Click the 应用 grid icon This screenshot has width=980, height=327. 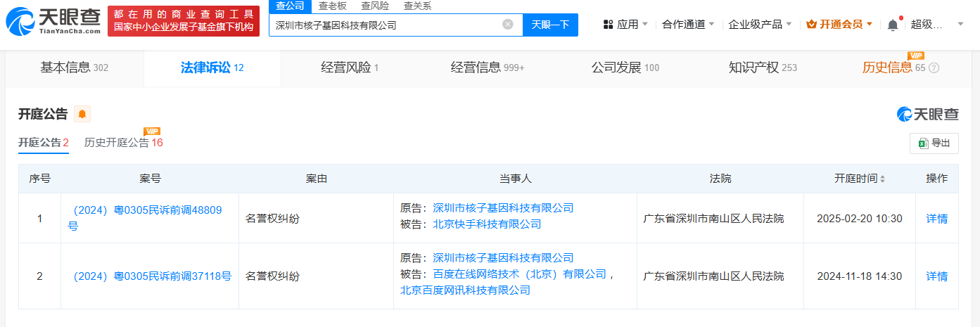(608, 25)
